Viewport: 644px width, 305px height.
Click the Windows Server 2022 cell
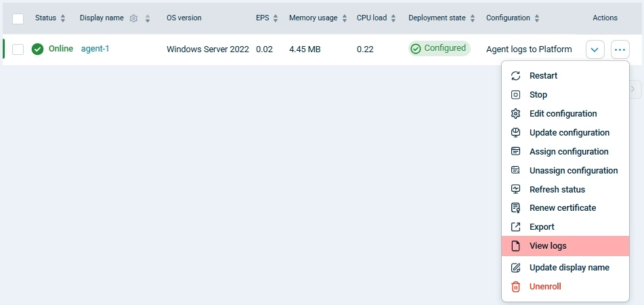tap(208, 49)
